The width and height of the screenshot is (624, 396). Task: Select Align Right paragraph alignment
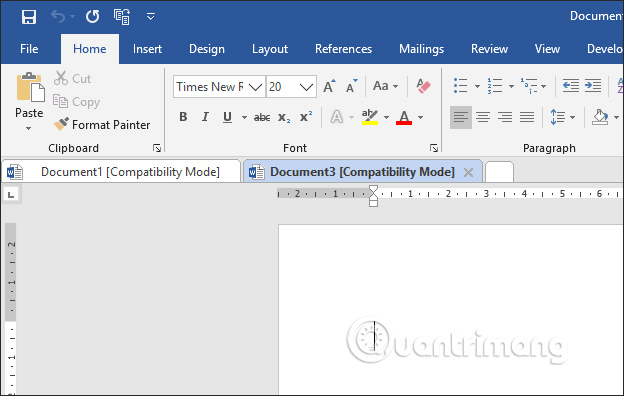[x=505, y=117]
